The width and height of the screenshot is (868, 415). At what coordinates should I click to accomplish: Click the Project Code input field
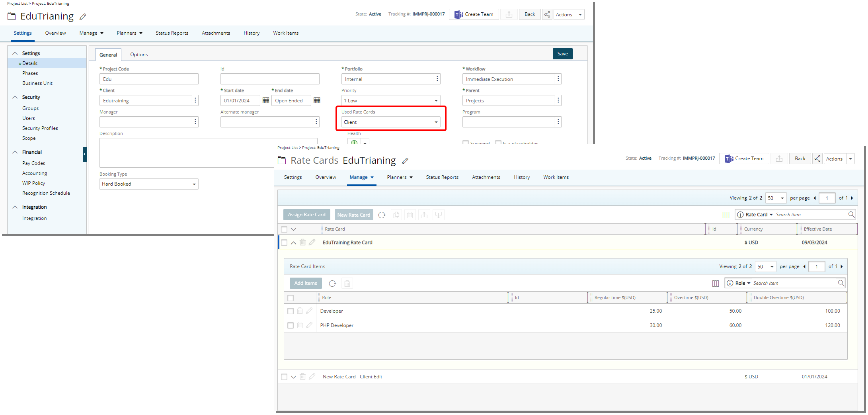149,79
